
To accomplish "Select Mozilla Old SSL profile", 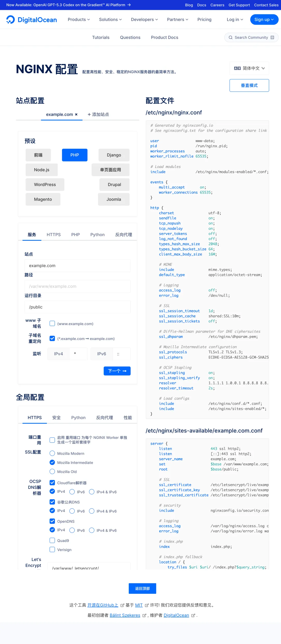I will 52,472.
